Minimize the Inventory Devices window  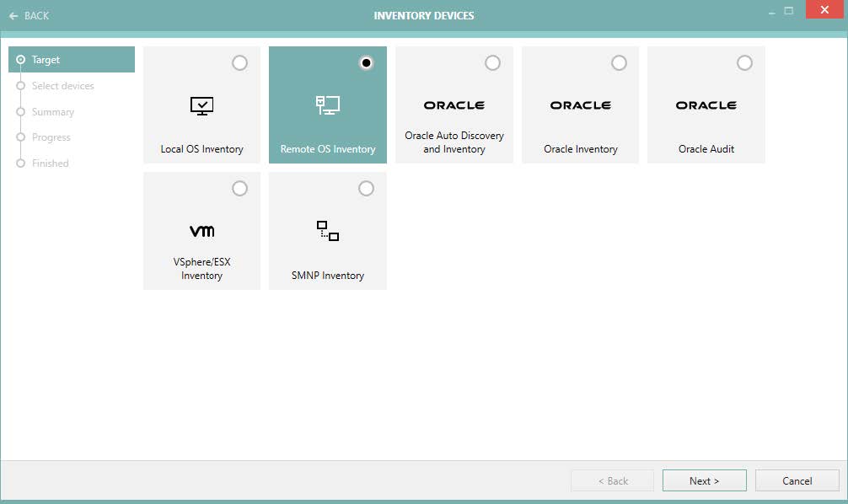pos(772,12)
